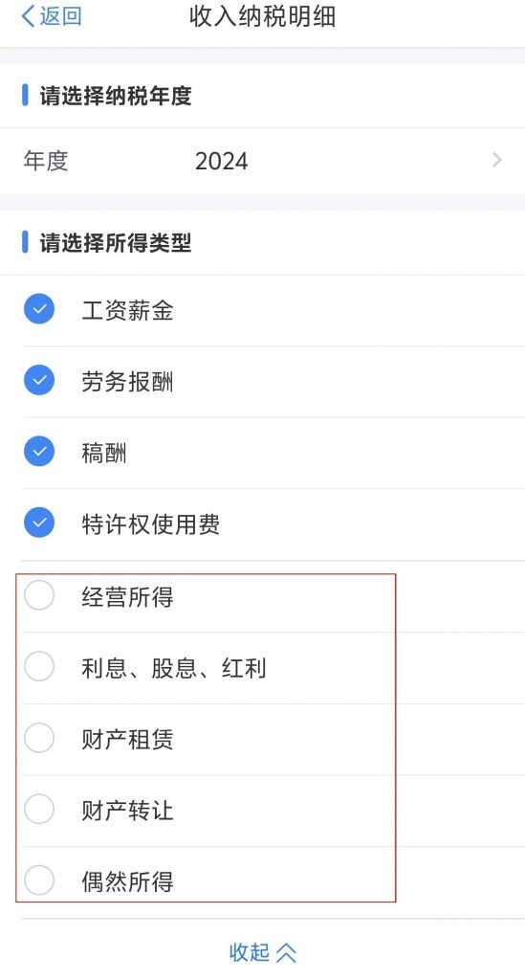The height and width of the screenshot is (980, 525).
Task: Tap the double up-arrow collapse icon
Action: [287, 952]
